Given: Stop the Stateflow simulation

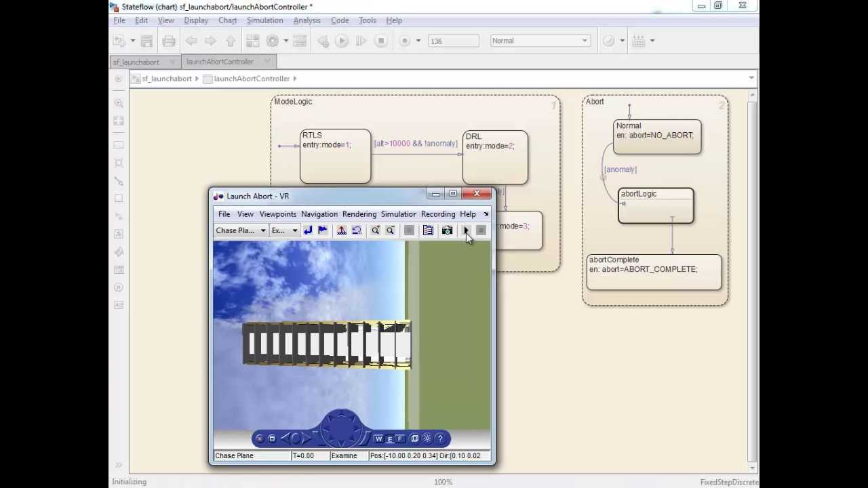Looking at the screenshot, I should (381, 41).
